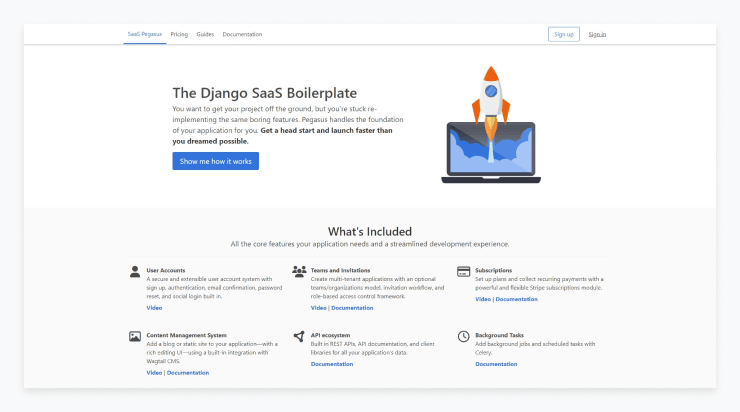Click the Sign up button

click(x=563, y=34)
